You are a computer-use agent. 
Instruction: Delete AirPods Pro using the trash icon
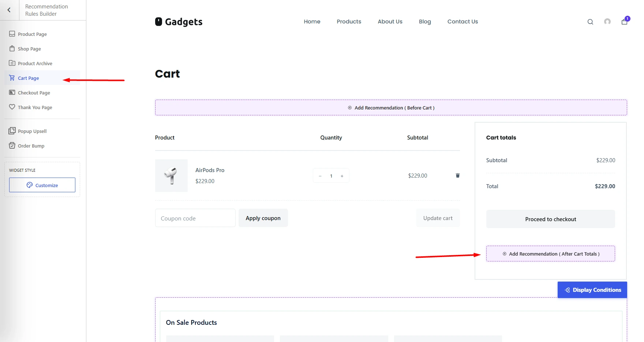tap(457, 175)
